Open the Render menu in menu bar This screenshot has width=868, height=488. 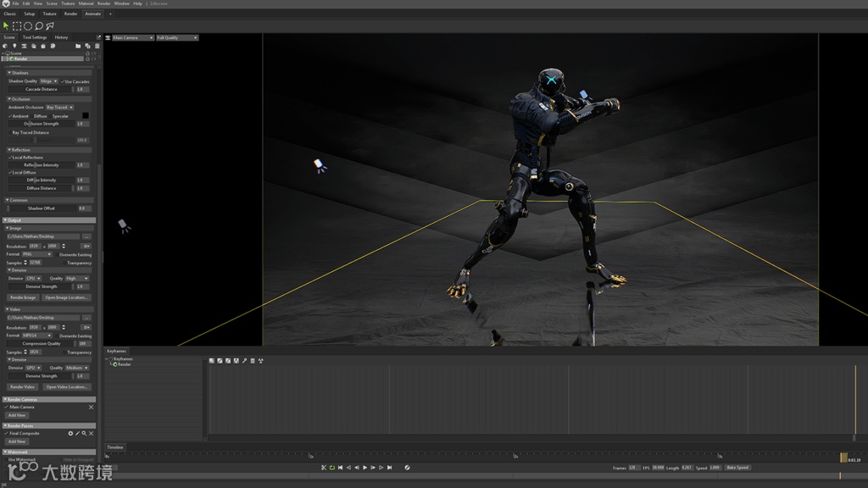[103, 3]
